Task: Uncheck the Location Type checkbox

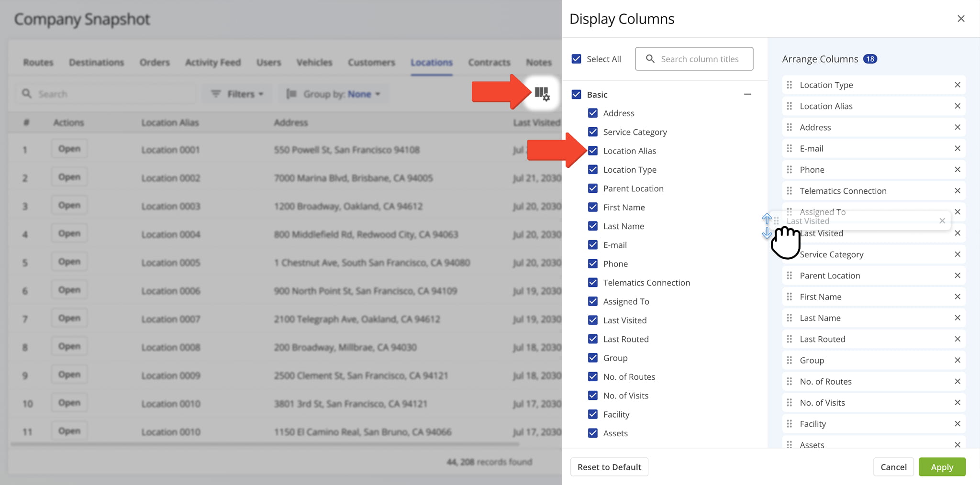Action: pyautogui.click(x=593, y=169)
